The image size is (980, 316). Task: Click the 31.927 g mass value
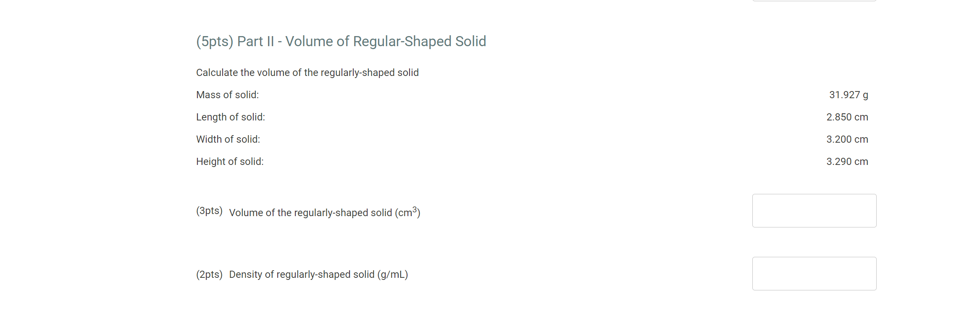click(x=848, y=95)
